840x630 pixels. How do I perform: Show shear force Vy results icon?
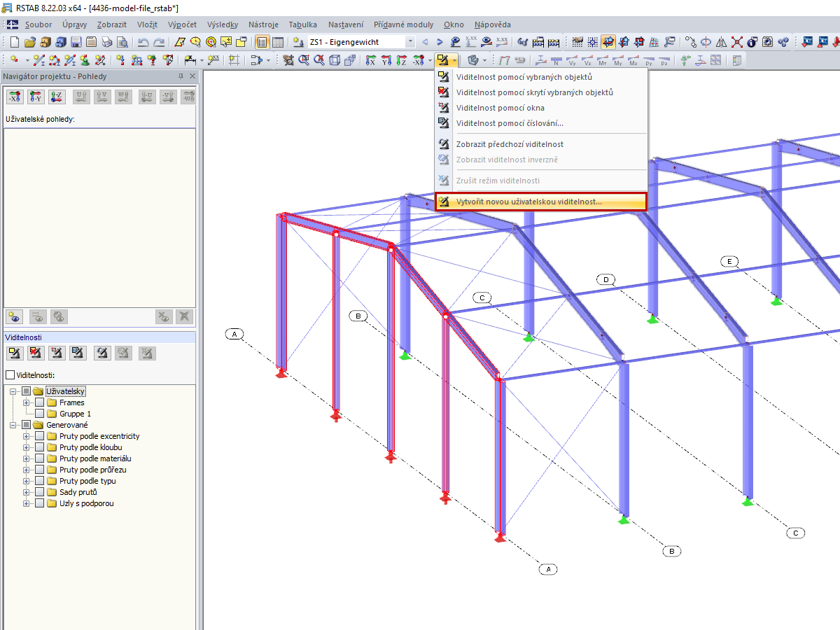(572, 60)
